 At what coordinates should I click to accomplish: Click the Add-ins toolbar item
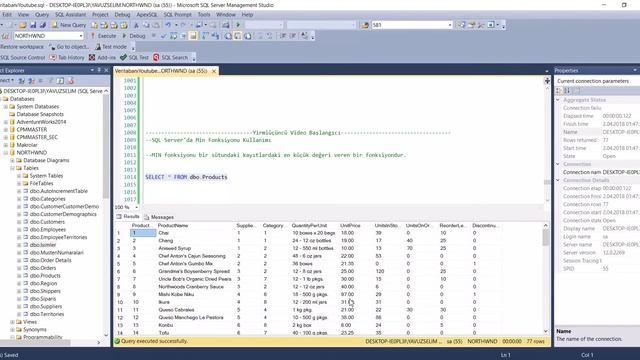tap(102, 58)
